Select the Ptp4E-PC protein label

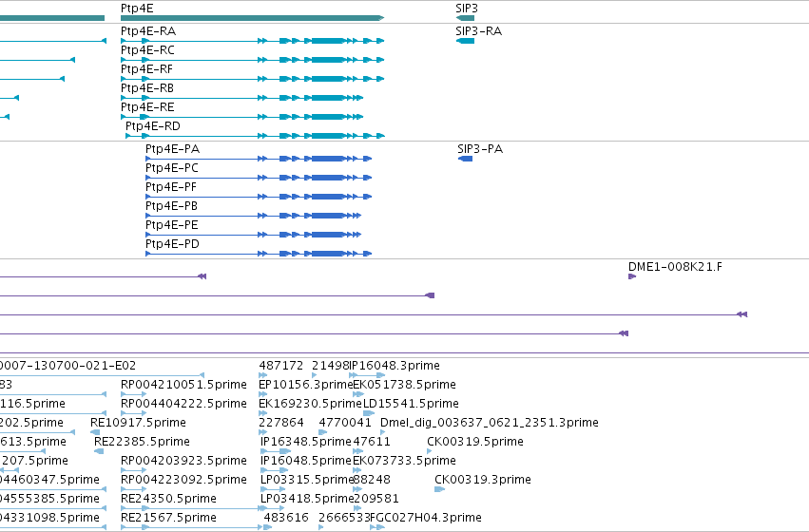(x=172, y=168)
